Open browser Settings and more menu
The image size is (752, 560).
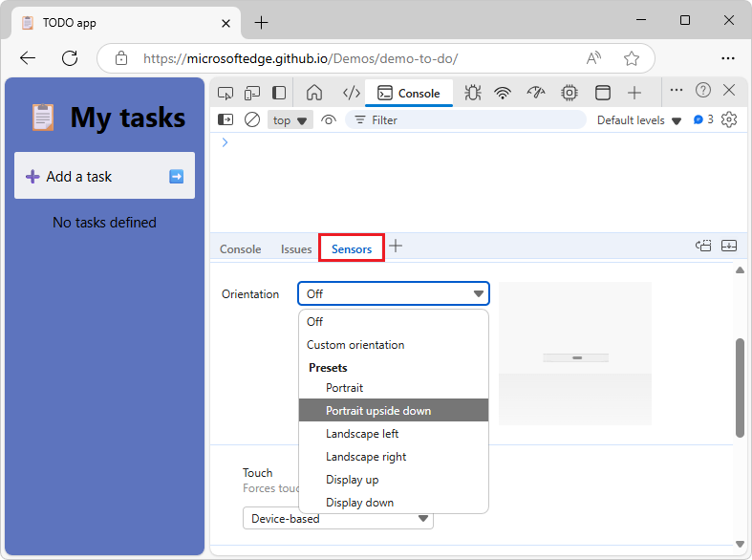(727, 58)
